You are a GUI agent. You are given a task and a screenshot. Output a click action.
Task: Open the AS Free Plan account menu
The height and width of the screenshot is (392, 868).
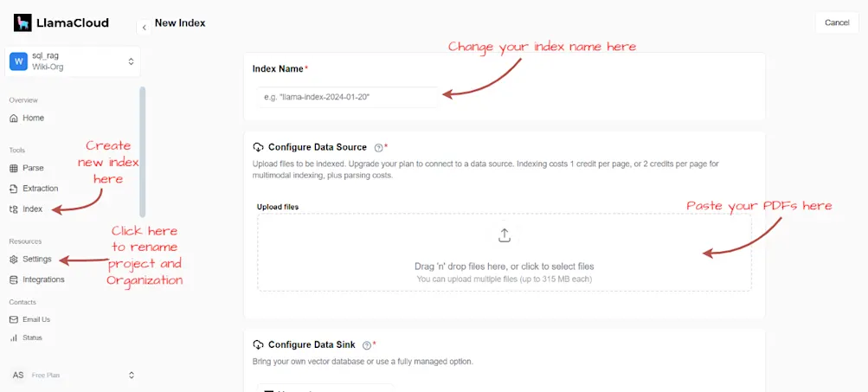(73, 375)
